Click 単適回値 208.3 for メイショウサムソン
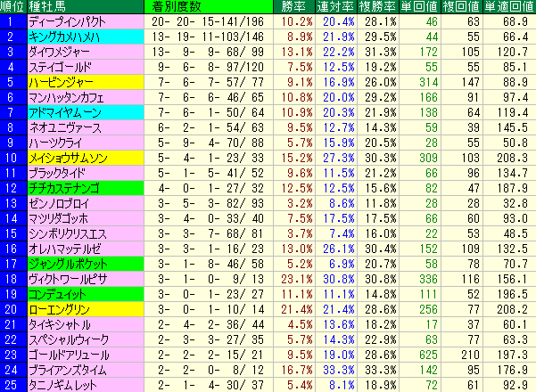This screenshot has height=392, width=536. [509, 158]
